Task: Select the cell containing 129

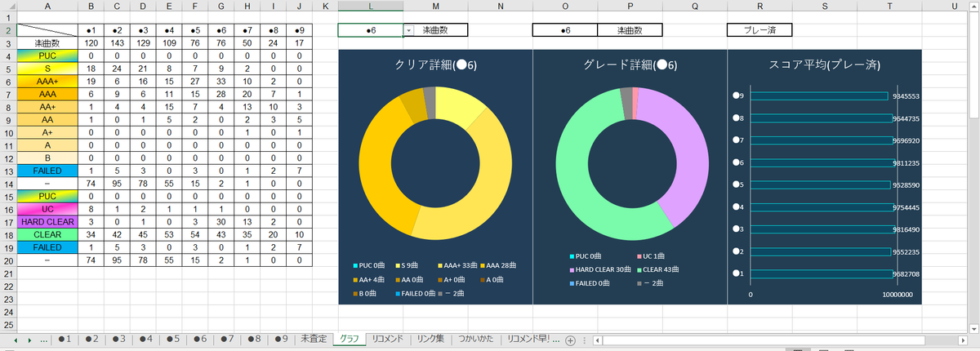Action: point(144,43)
